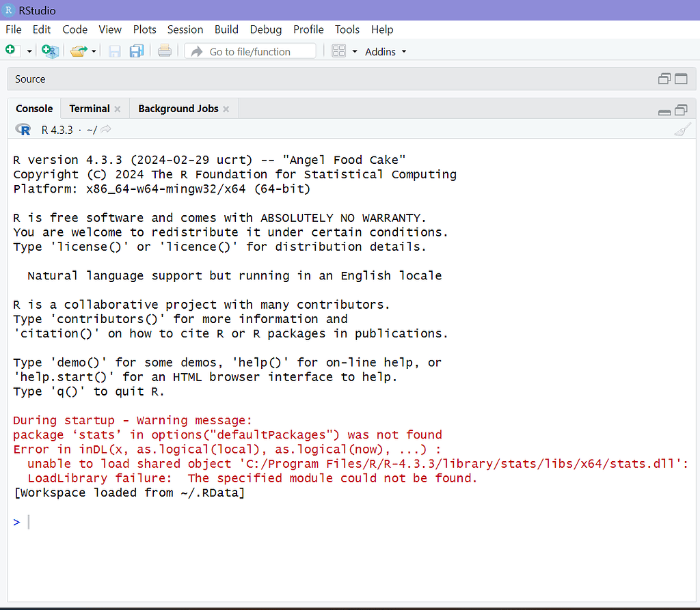Click the R logo in console header
The height and width of the screenshot is (610, 700).
click(23, 129)
